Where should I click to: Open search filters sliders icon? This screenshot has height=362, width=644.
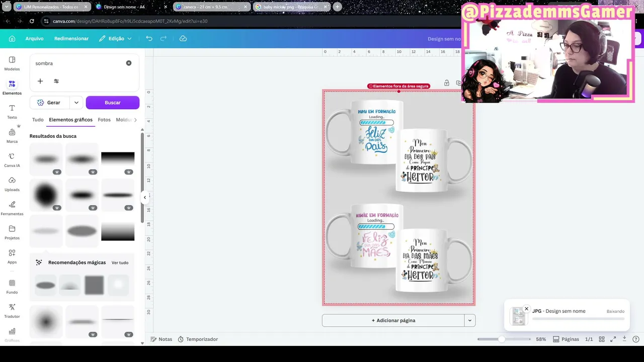click(x=56, y=81)
